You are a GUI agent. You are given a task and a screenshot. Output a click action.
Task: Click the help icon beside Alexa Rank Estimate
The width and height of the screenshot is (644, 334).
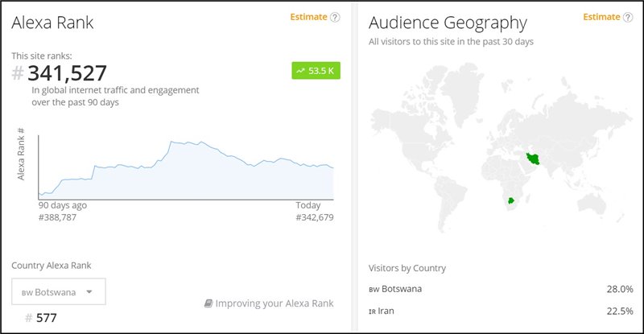pos(335,17)
